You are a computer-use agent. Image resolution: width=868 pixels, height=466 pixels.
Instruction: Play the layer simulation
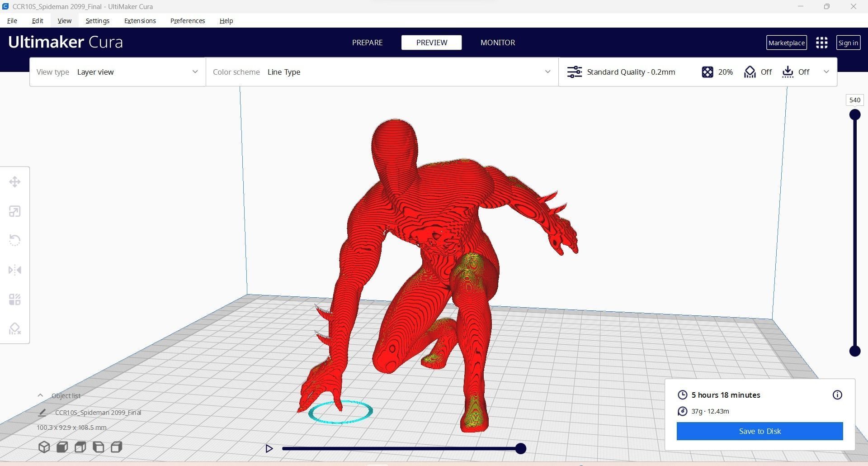point(269,448)
